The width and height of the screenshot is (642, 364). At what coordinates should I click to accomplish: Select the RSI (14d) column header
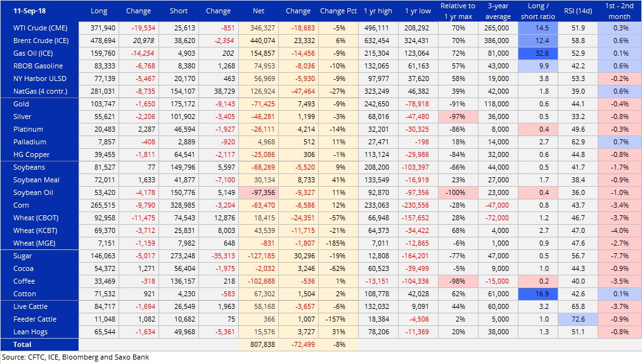pos(578,11)
